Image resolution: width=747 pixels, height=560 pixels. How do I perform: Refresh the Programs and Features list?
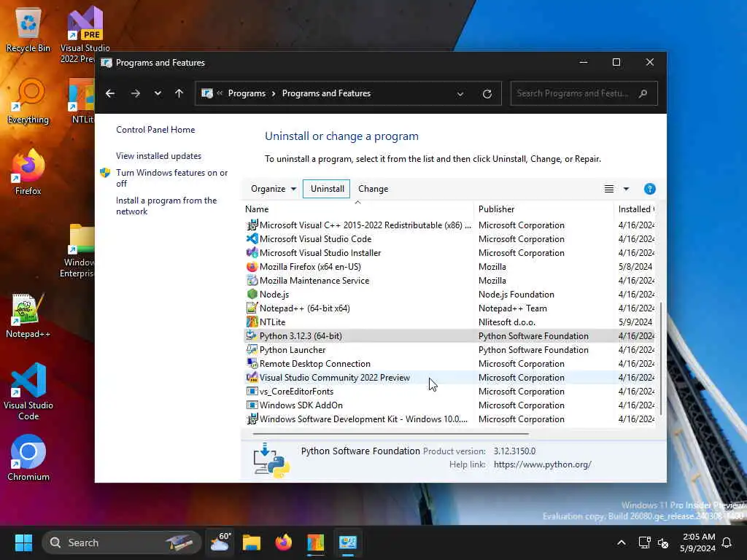tap(487, 94)
